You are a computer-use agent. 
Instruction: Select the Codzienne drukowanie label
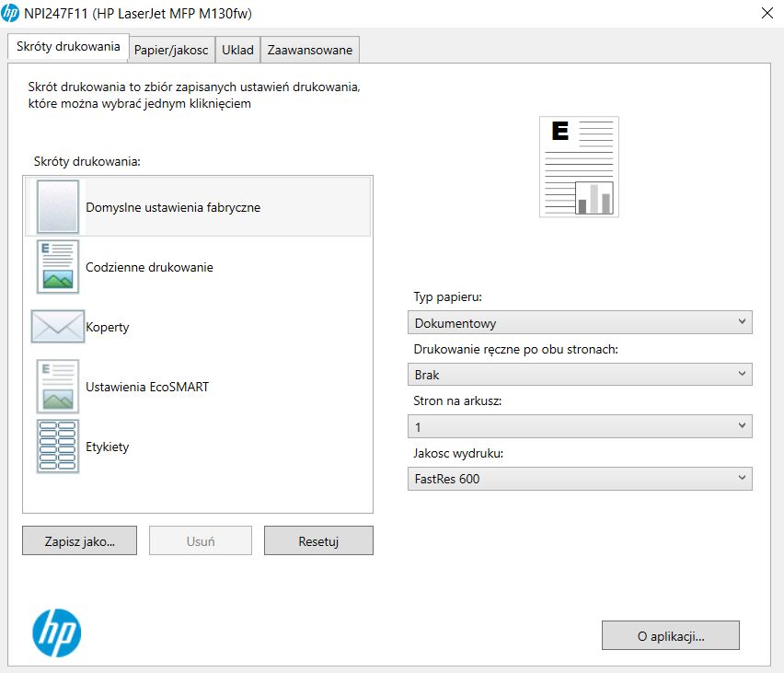point(149,267)
